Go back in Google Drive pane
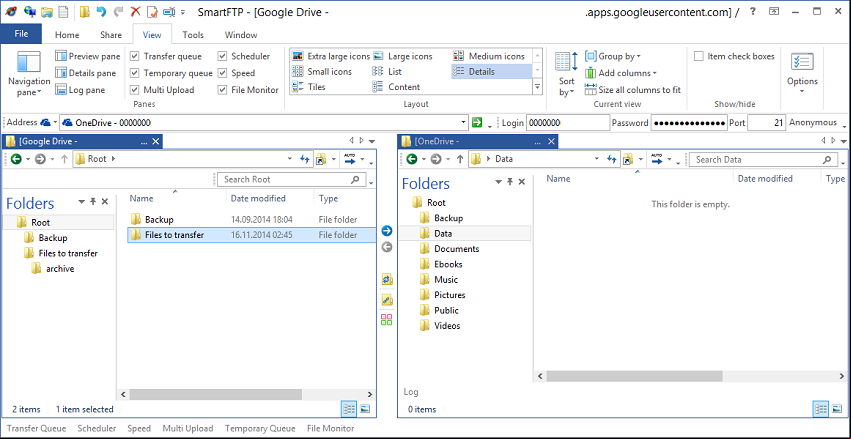This screenshot has width=851, height=439. (16, 160)
